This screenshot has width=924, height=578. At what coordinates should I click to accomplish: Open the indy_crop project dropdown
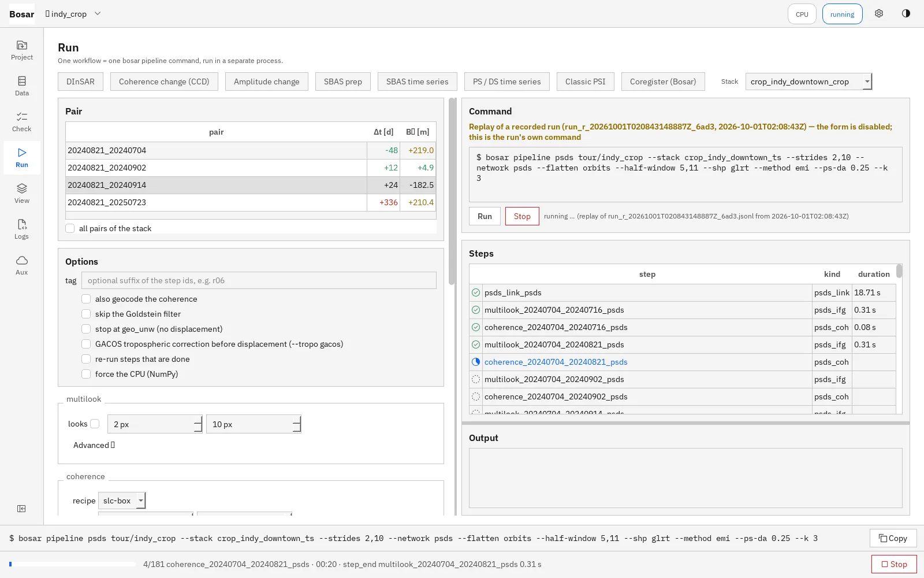(x=73, y=14)
